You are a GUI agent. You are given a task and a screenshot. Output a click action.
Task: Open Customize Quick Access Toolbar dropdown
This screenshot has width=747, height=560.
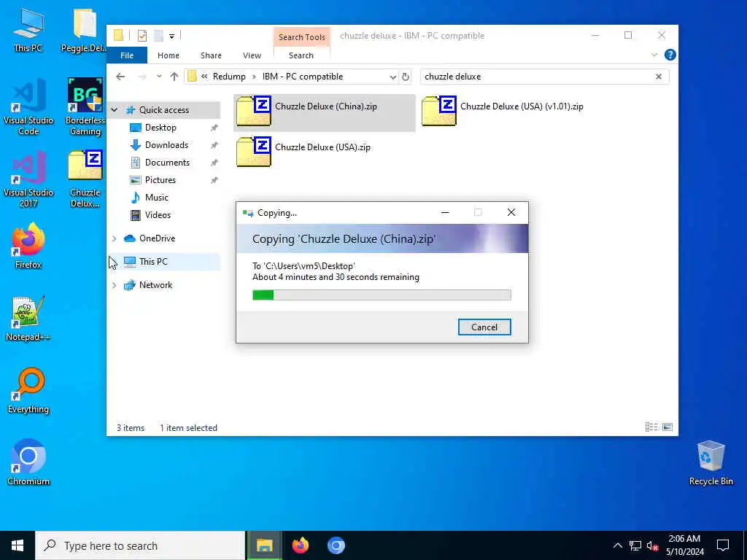172,36
